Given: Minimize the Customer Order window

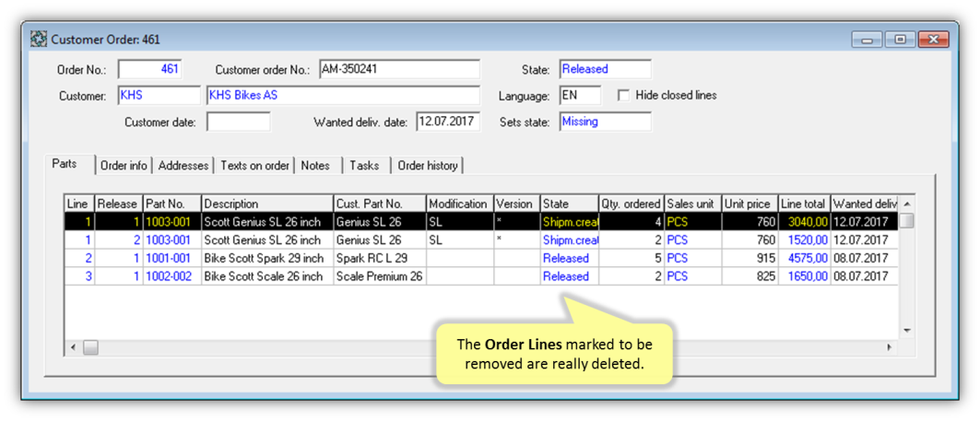Looking at the screenshot, I should point(867,40).
